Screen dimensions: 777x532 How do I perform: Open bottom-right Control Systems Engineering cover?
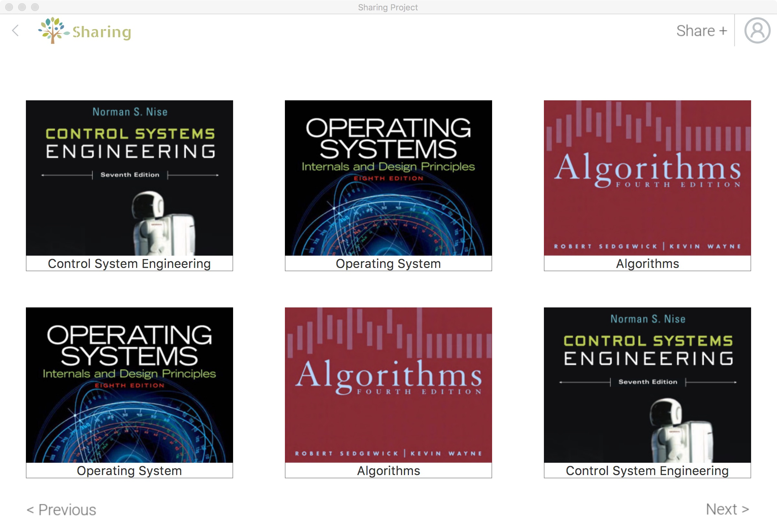click(647, 385)
